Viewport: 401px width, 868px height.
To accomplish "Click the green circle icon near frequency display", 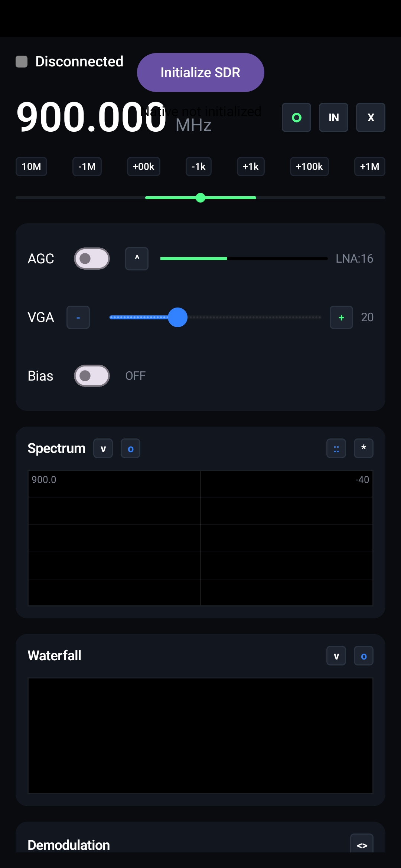I will [x=296, y=118].
